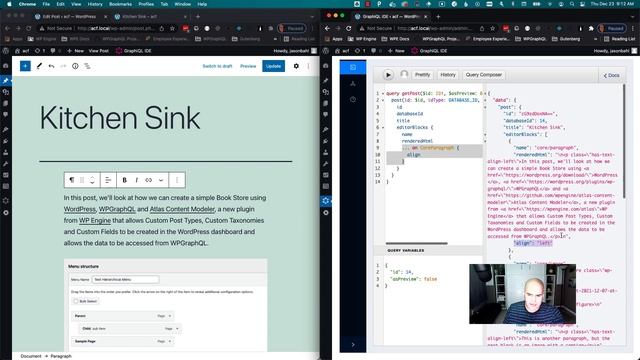The width and height of the screenshot is (640, 360).
Task: Select Paragraph in the editor breadcrumb
Action: (61, 356)
